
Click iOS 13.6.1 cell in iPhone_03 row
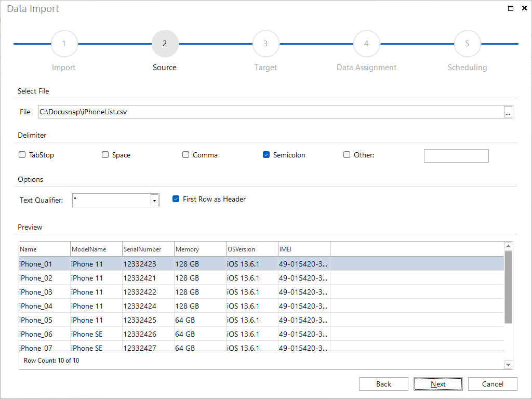tap(252, 292)
